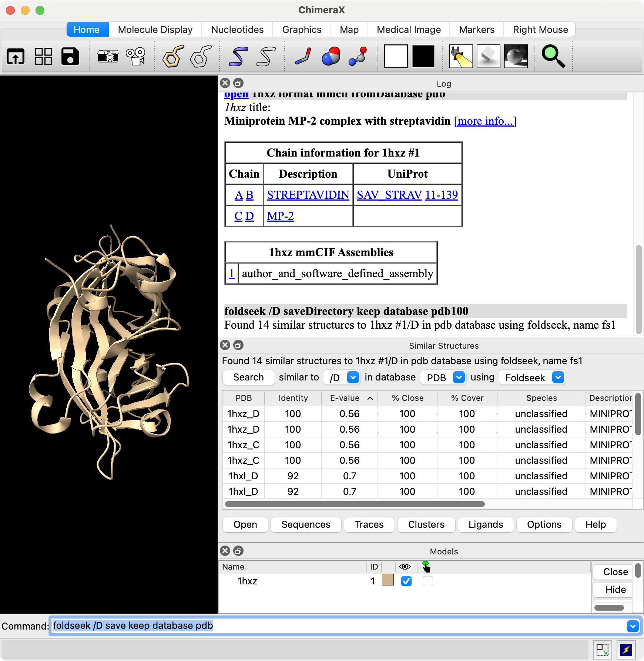Uncheck the 1hxz model shown checkbox
Image resolution: width=644 pixels, height=661 pixels.
[x=406, y=581]
